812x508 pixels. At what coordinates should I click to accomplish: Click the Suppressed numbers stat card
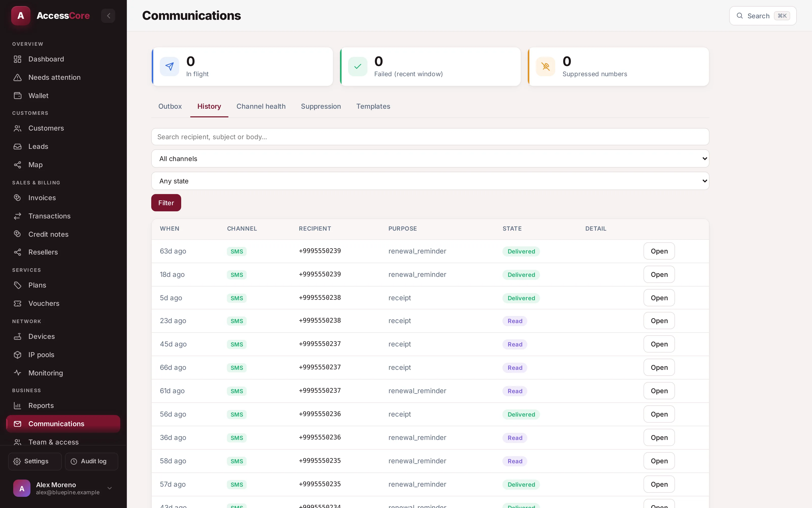pos(618,67)
